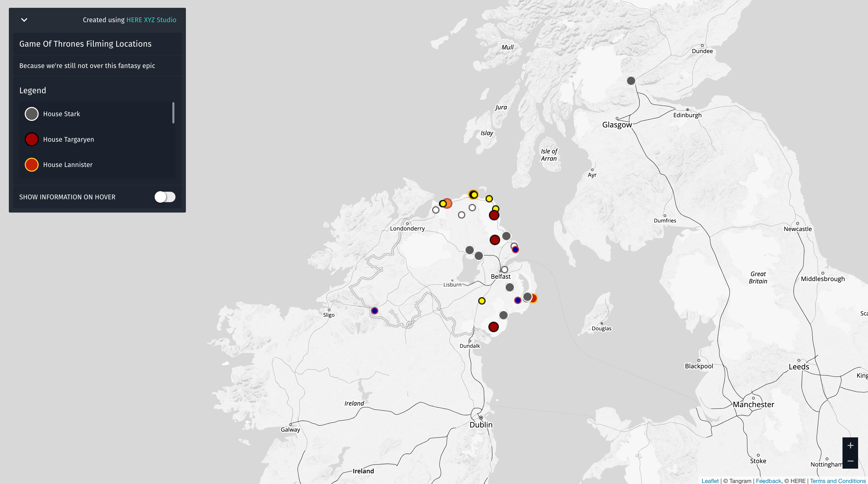Click the grey marker on Ards peninsula

(x=527, y=297)
